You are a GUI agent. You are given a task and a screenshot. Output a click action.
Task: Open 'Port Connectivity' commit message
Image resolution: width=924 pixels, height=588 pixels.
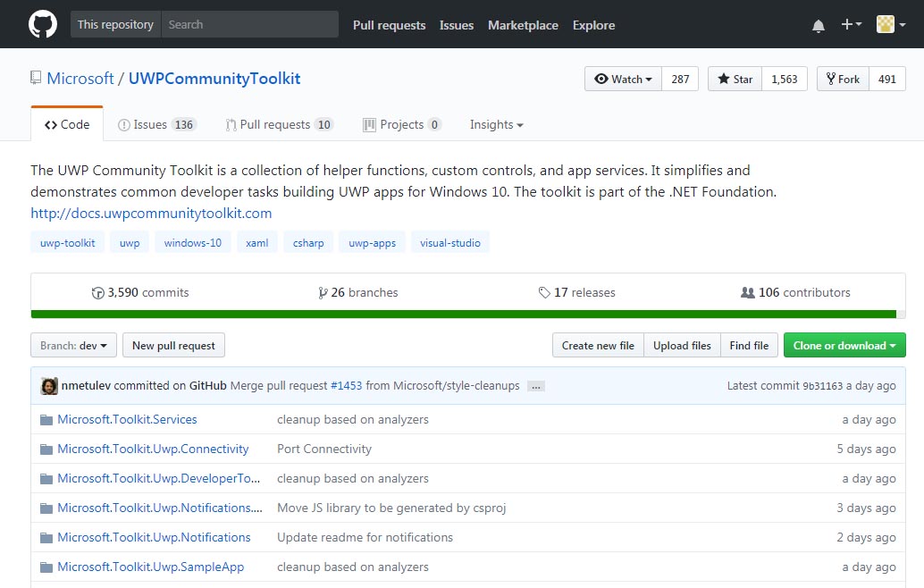point(324,449)
